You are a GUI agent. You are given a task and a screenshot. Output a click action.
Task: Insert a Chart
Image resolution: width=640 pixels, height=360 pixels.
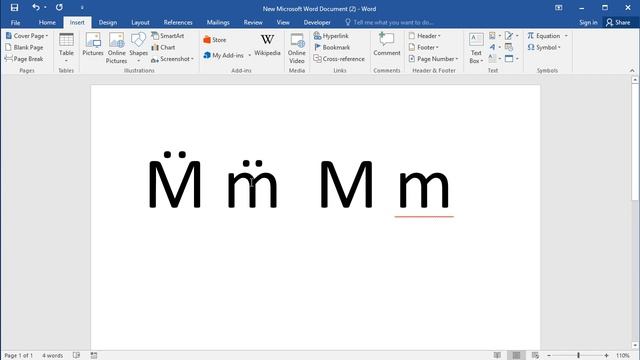[x=163, y=47]
